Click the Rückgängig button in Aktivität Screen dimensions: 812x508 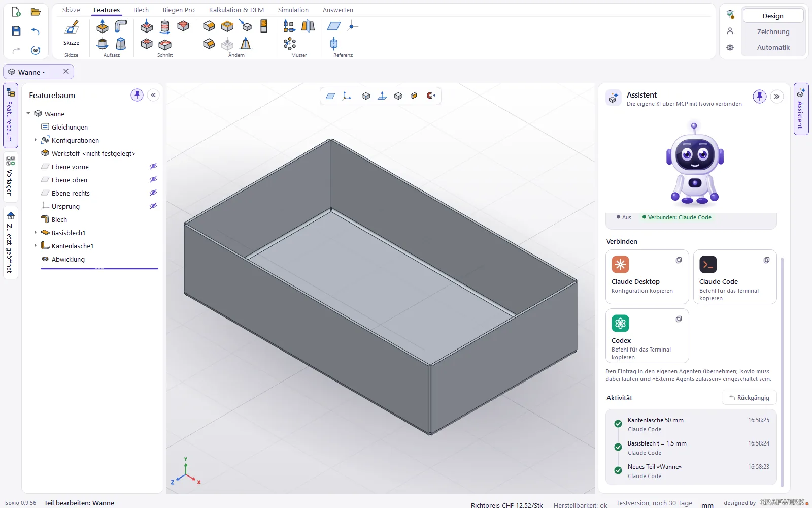749,398
